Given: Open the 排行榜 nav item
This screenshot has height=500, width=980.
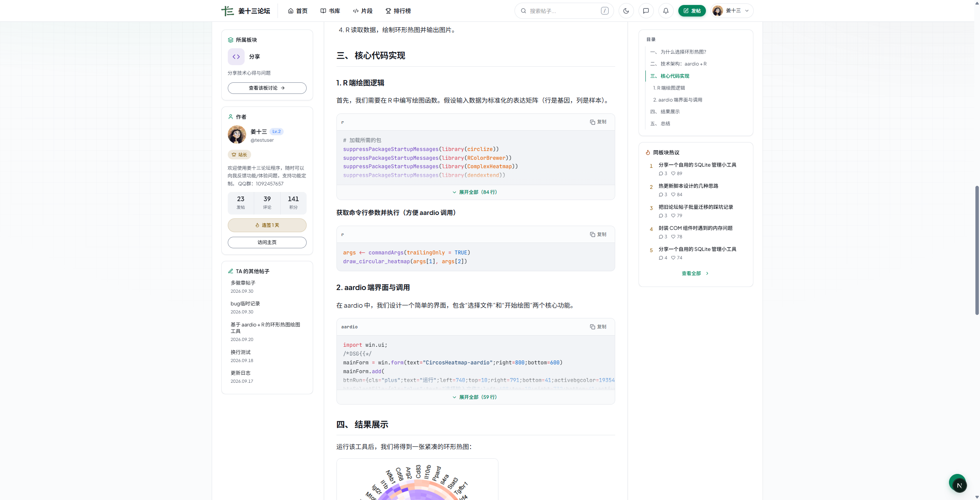Looking at the screenshot, I should 398,11.
